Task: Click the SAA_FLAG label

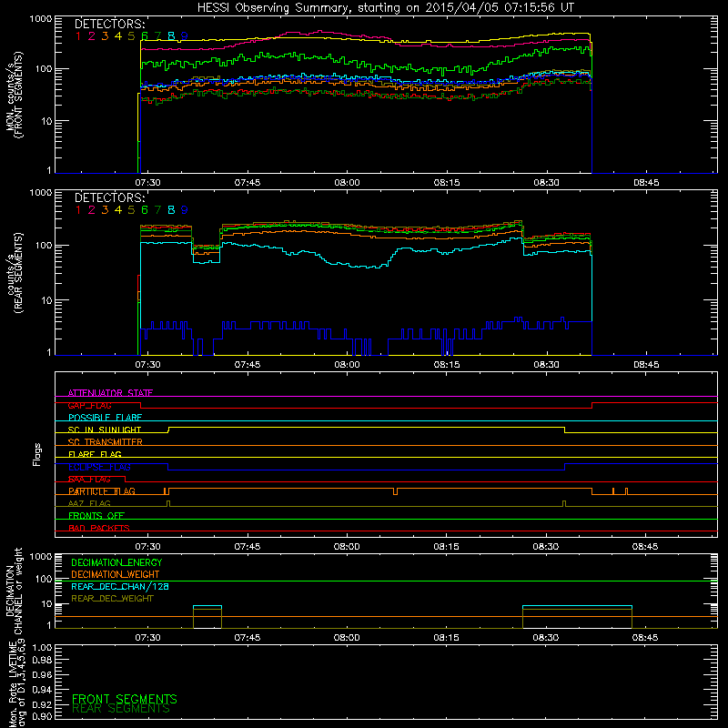Action: coord(89,480)
